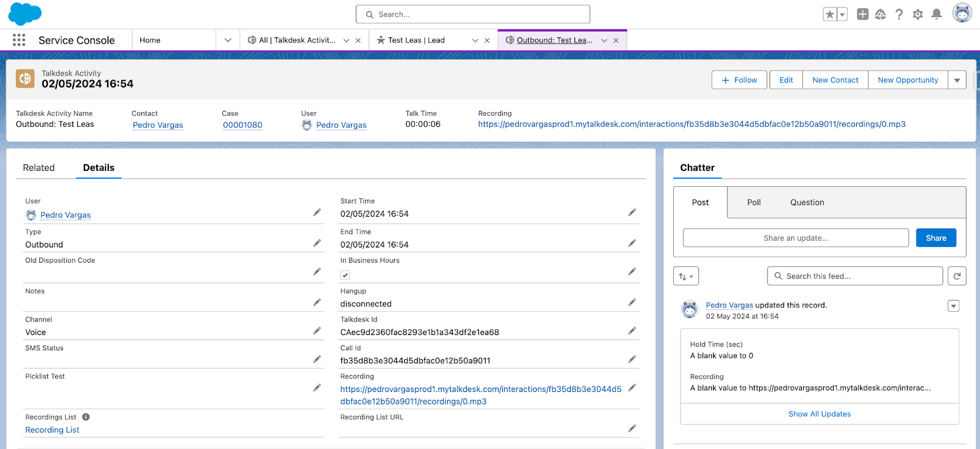Close the Outbound Test Leas tab

(x=616, y=40)
